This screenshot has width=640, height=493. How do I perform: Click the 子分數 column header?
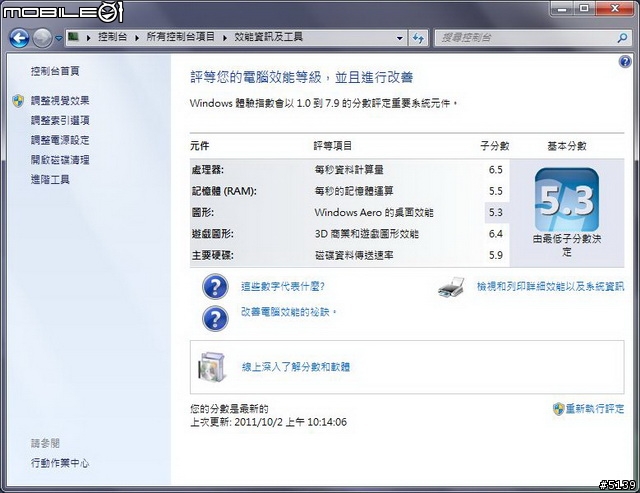point(495,146)
